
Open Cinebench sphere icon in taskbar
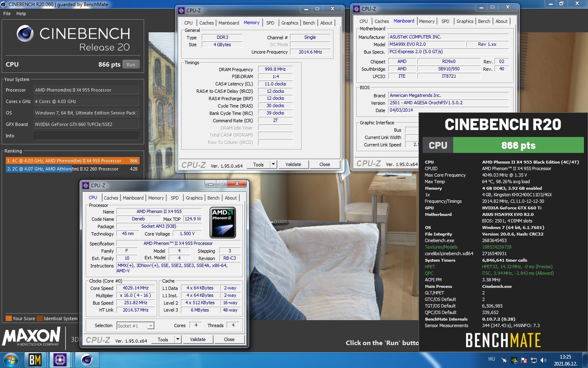tap(87, 360)
